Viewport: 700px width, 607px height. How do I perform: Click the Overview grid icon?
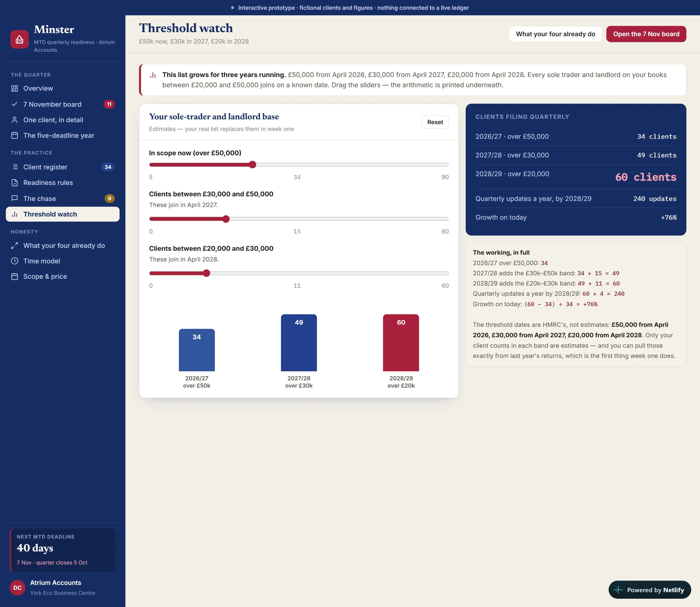coord(15,88)
